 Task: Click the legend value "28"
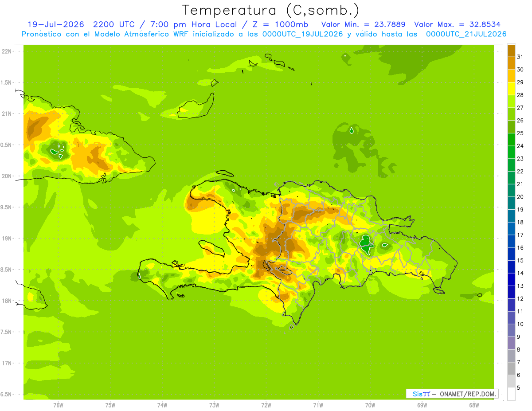click(x=520, y=95)
